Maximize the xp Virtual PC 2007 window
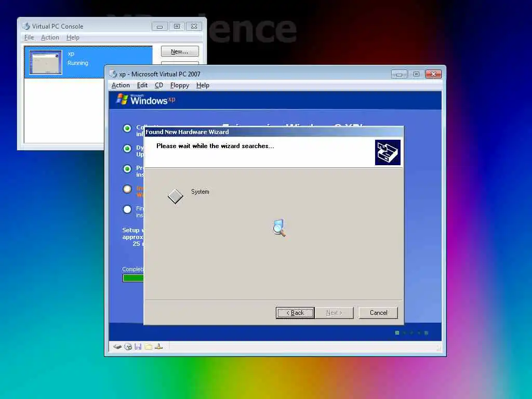The width and height of the screenshot is (532, 399). (x=416, y=74)
